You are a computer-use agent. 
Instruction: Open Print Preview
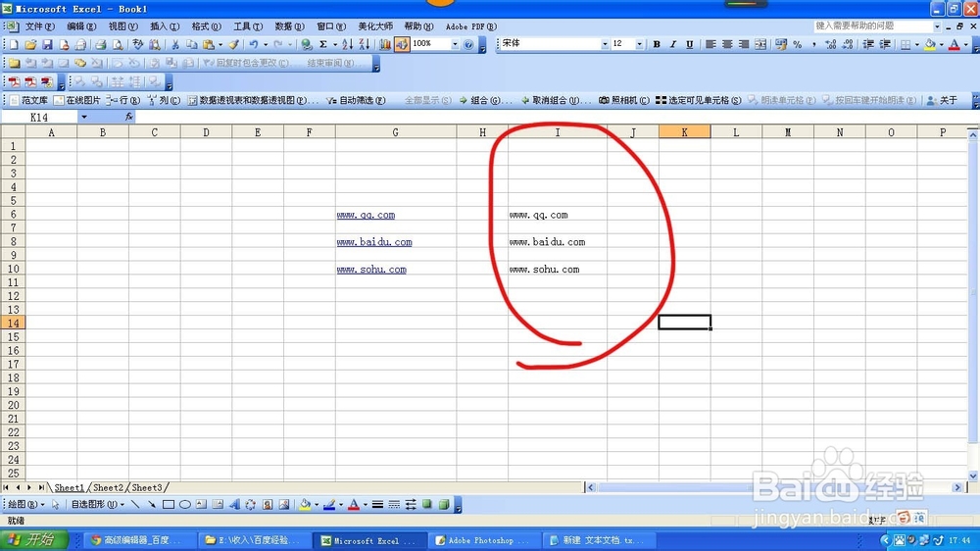tap(117, 44)
